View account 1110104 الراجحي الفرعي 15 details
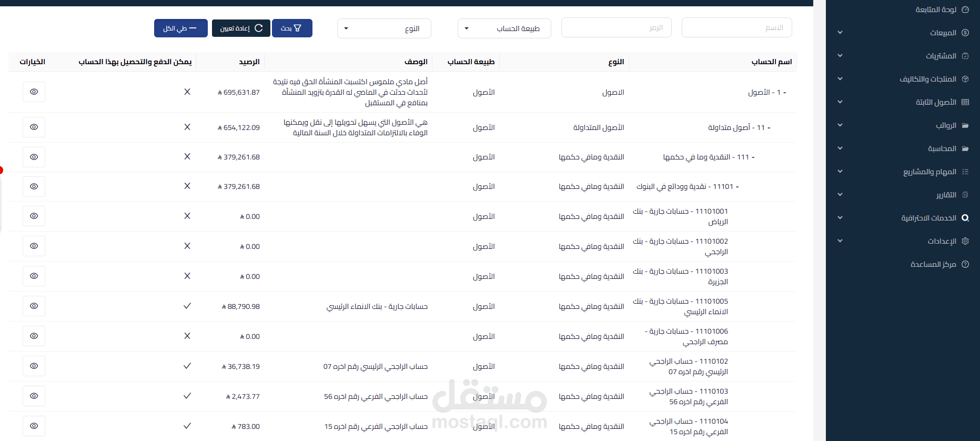This screenshot has width=980, height=441. 34,426
